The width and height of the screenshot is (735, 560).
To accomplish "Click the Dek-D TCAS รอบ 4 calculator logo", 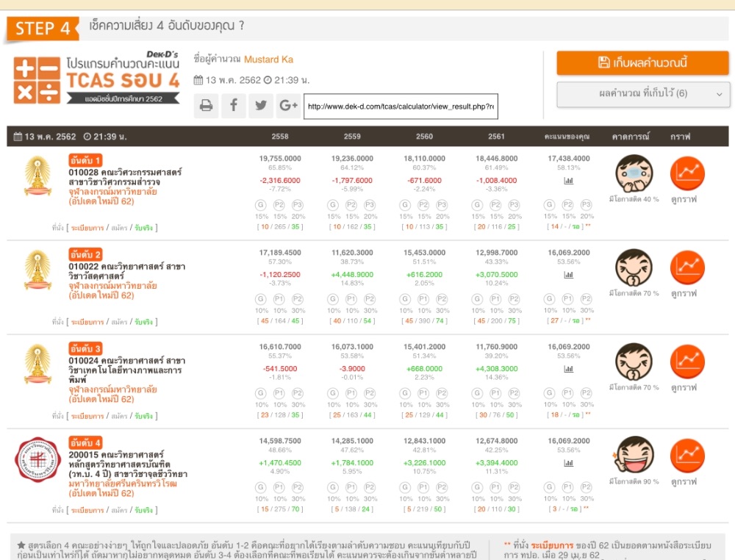I will pos(96,77).
